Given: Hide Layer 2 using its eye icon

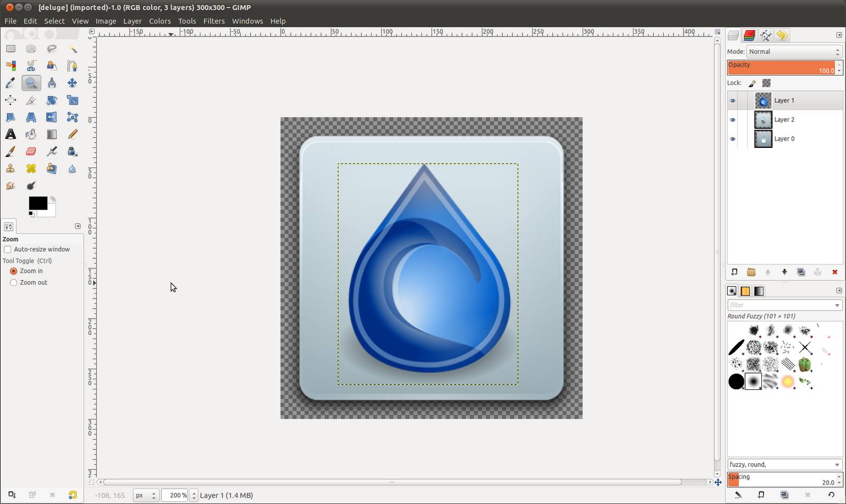Looking at the screenshot, I should click(733, 120).
